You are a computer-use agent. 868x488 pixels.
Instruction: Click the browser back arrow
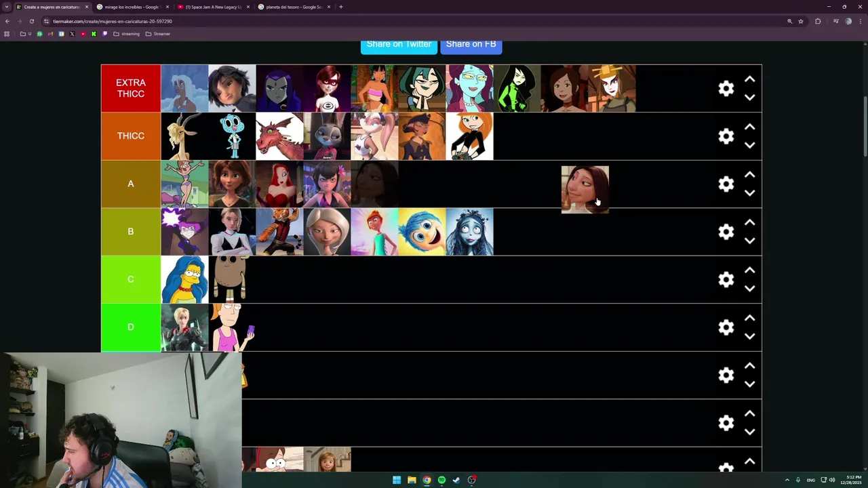click(x=7, y=21)
